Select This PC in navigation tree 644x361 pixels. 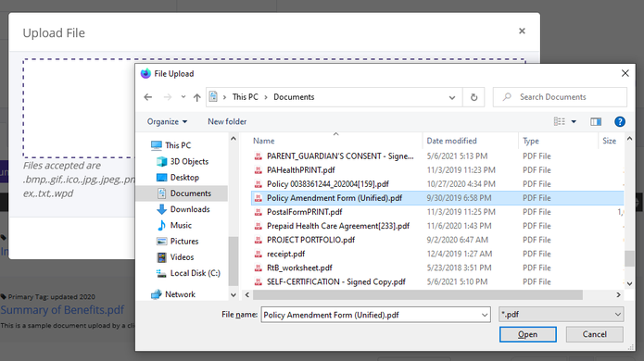pos(170,145)
